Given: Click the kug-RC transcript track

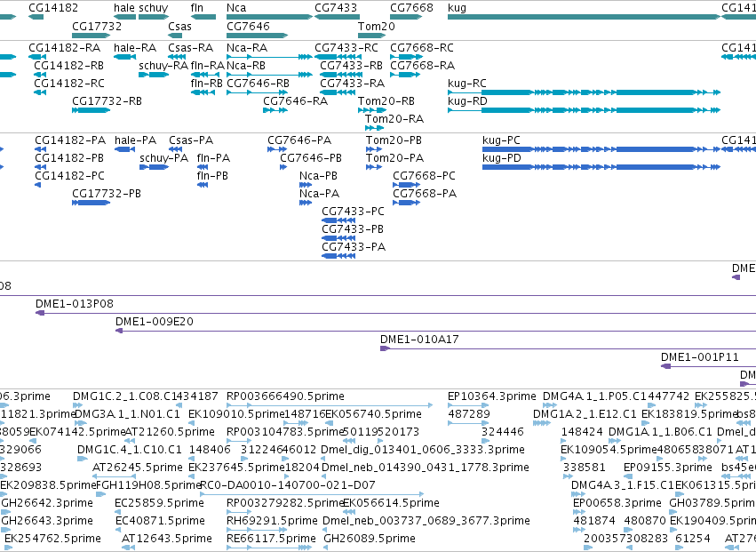Looking at the screenshot, I should pos(584,92).
